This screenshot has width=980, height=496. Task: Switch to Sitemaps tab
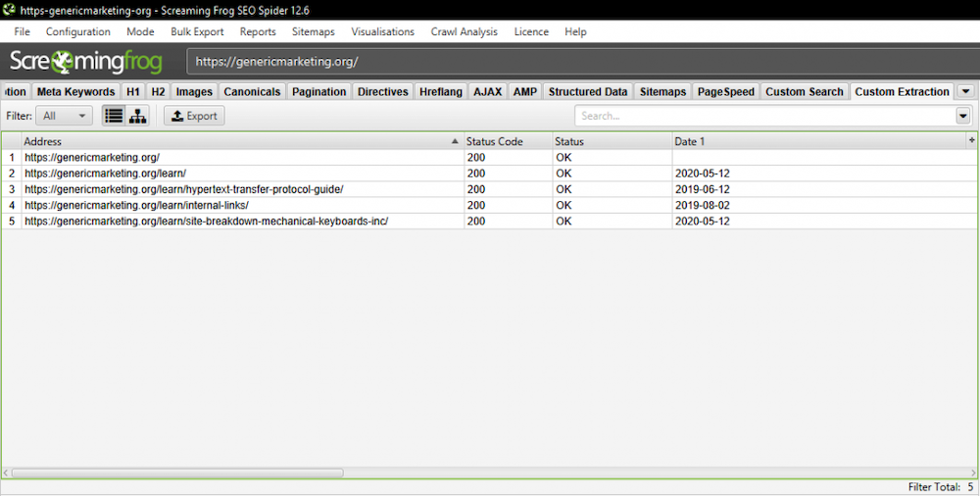662,91
